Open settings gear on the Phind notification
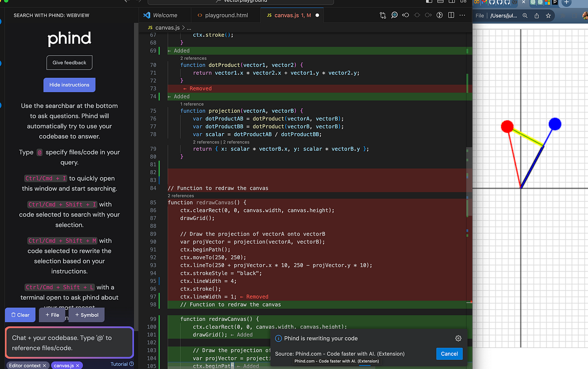588x369 pixels. coord(458,338)
